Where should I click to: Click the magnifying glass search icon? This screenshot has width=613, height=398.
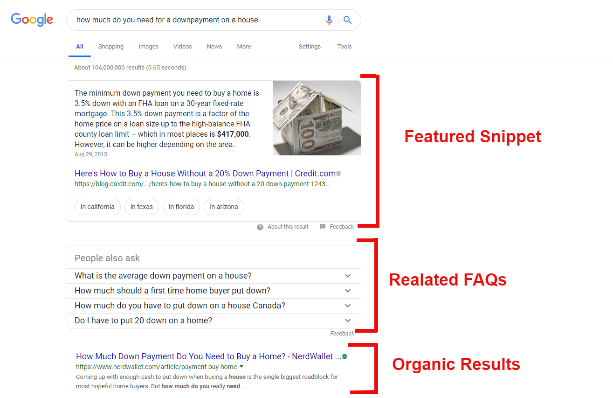click(x=347, y=20)
